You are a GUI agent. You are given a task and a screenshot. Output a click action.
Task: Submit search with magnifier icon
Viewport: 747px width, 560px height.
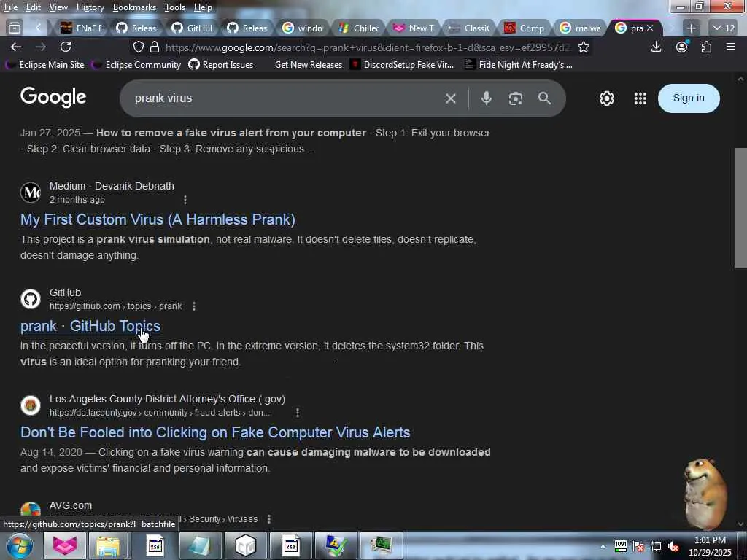544,98
